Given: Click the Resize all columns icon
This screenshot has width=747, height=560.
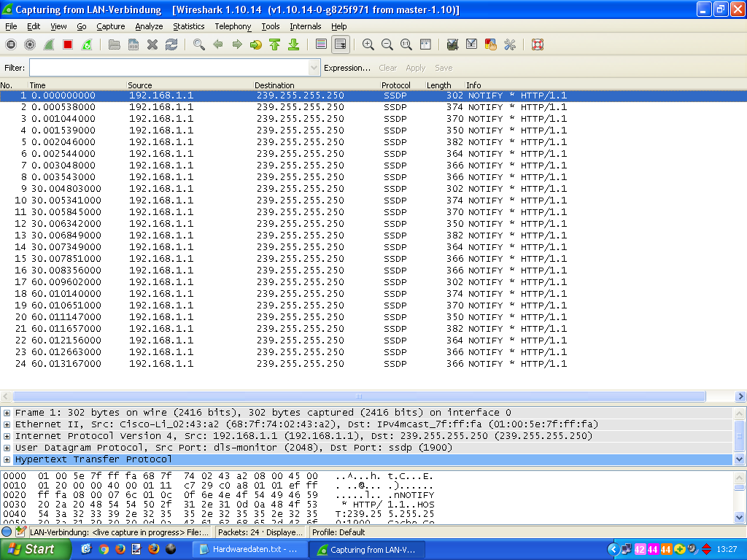Looking at the screenshot, I should pos(425,44).
